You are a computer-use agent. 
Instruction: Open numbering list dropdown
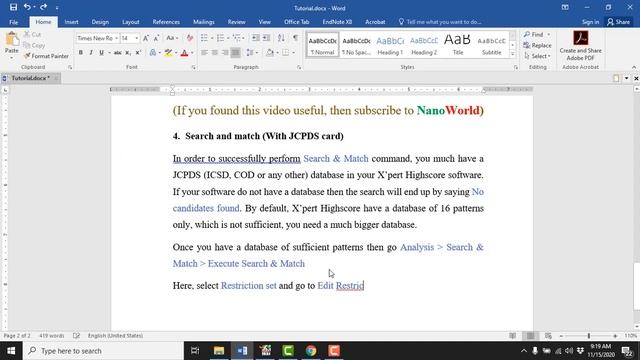point(228,38)
